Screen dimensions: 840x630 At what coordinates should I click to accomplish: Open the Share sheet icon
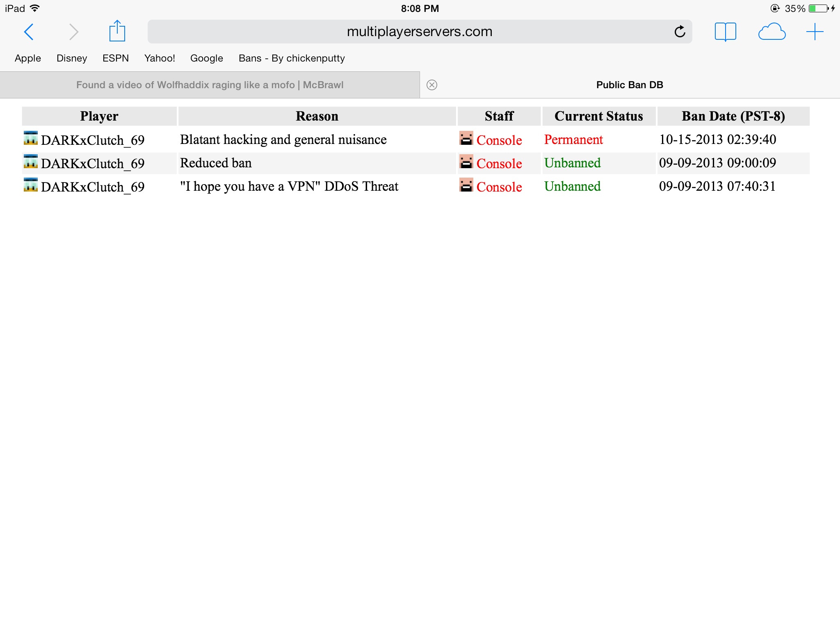117,31
